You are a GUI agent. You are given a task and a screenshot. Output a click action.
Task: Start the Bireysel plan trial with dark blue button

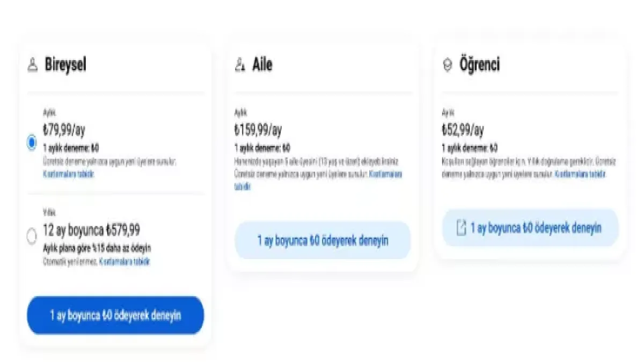[x=115, y=315]
